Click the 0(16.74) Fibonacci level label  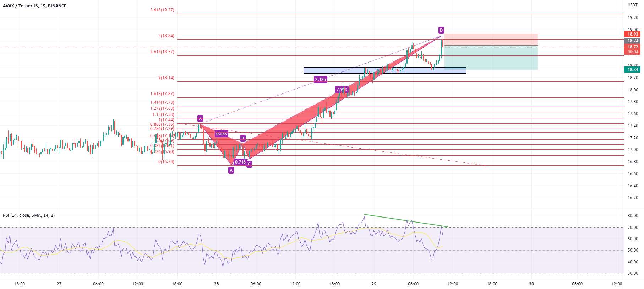click(166, 162)
